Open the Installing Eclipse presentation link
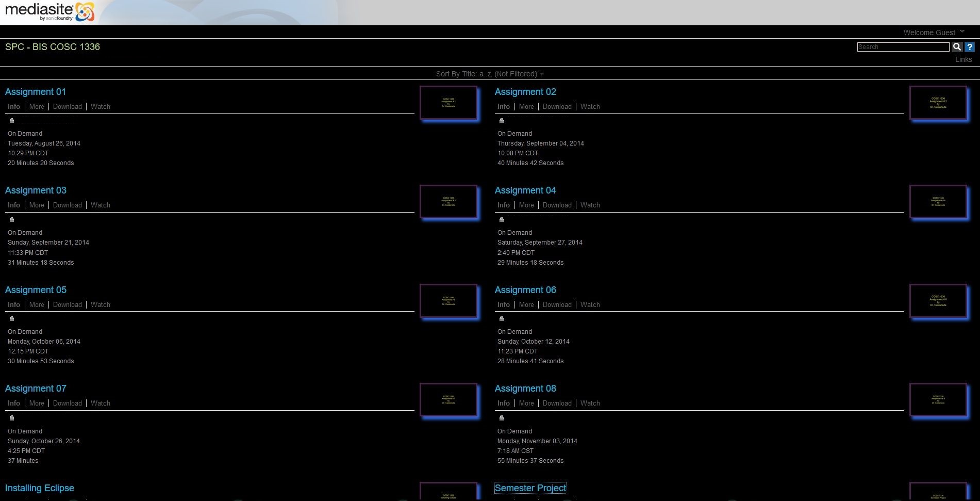 (x=40, y=488)
